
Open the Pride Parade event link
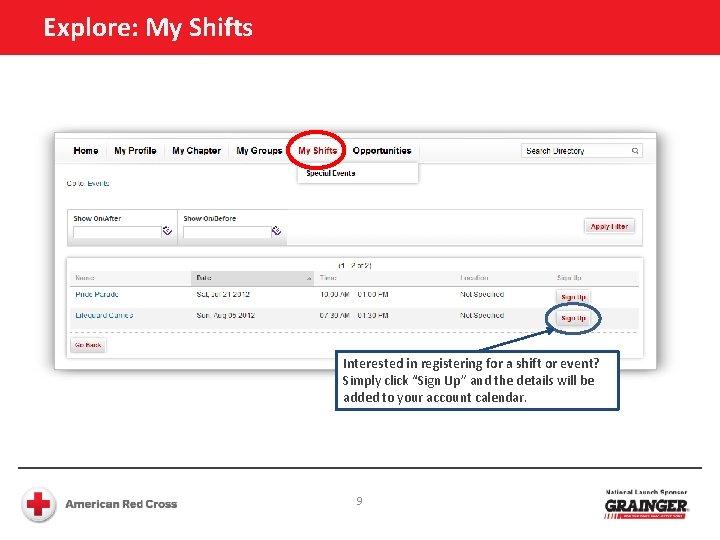pyautogui.click(x=97, y=294)
